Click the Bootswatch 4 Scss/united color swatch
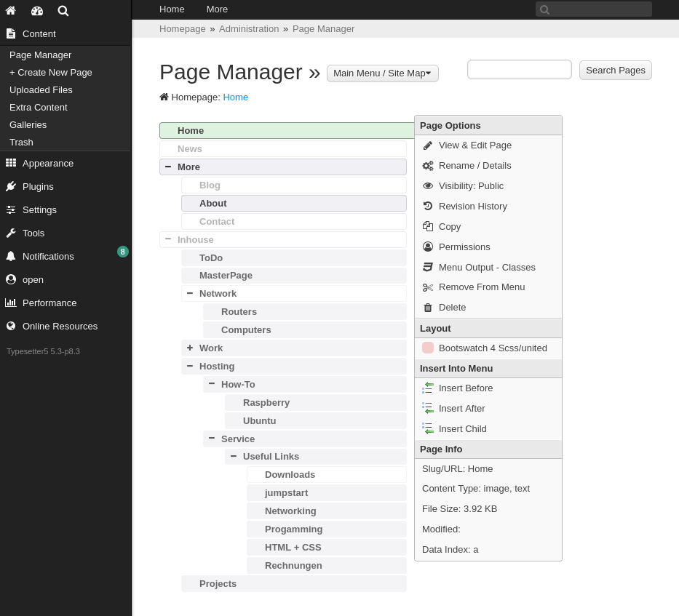The height and width of the screenshot is (616, 679). pos(428,348)
